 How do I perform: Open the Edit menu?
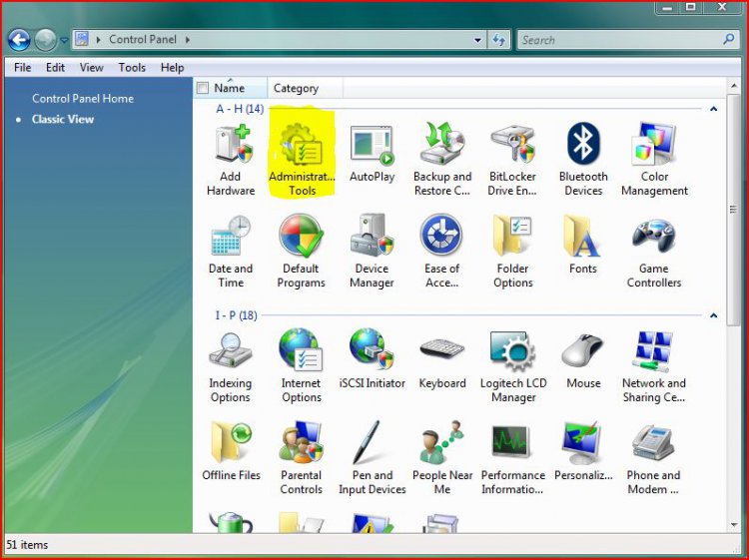(x=55, y=67)
